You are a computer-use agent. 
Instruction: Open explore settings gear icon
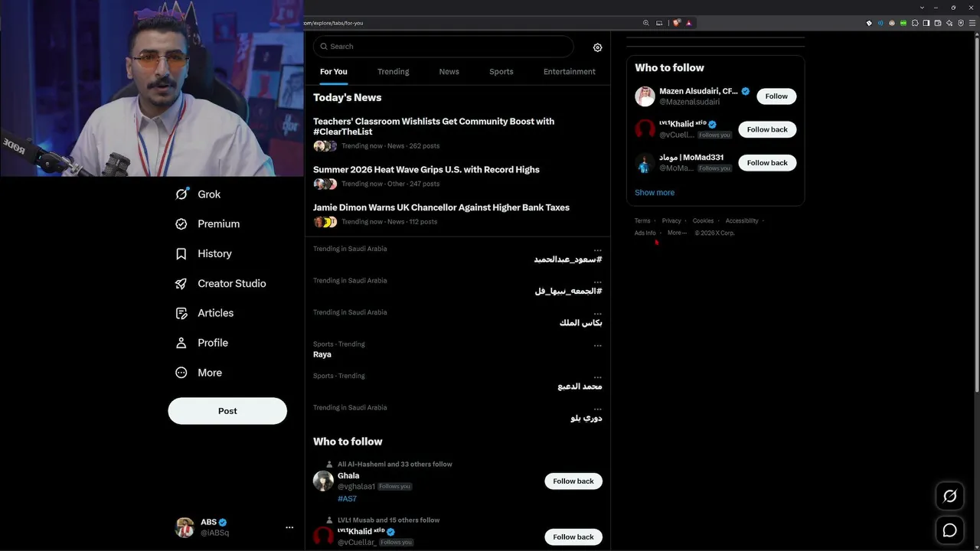(x=598, y=47)
